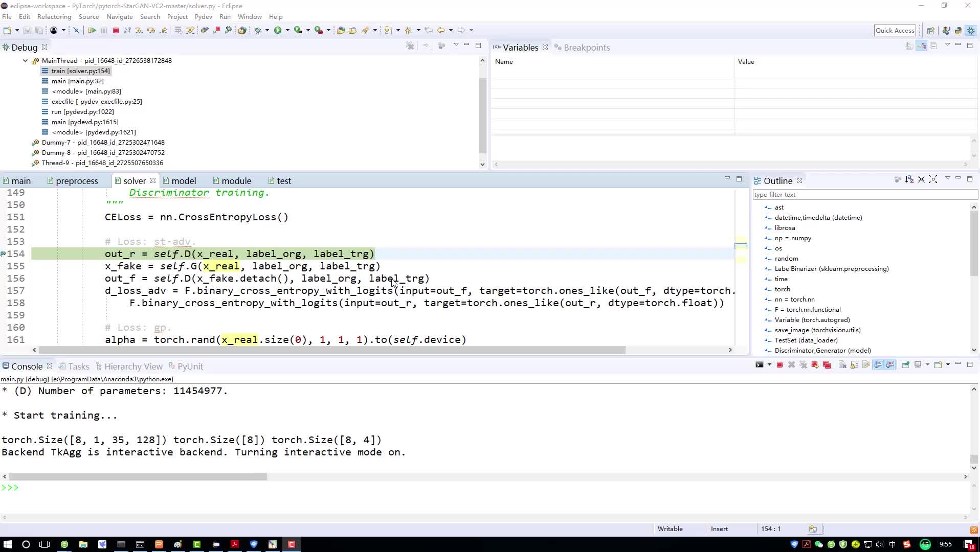Click Clear Console icon
The width and height of the screenshot is (980, 552).
[x=842, y=364]
